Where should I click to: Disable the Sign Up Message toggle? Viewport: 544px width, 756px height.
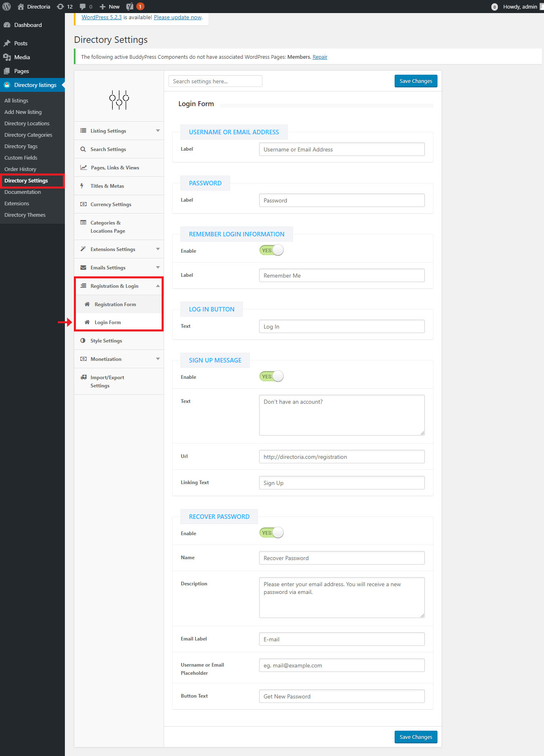tap(271, 376)
